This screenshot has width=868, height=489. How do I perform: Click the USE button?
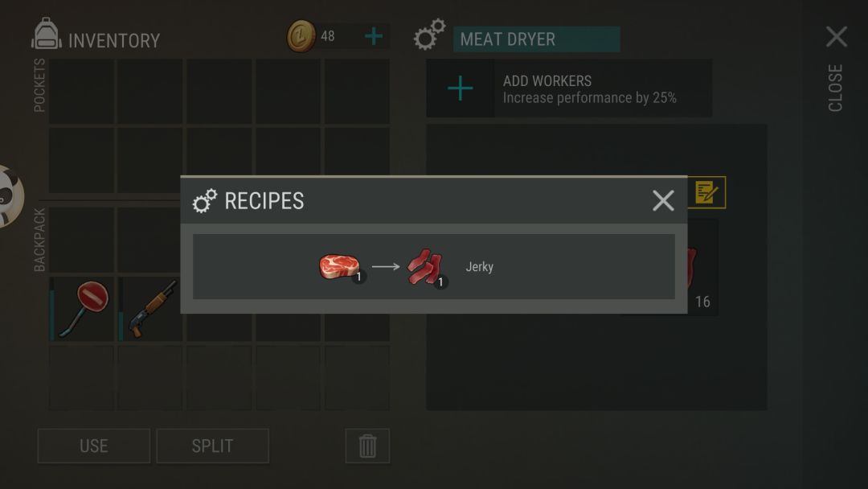pos(93,446)
